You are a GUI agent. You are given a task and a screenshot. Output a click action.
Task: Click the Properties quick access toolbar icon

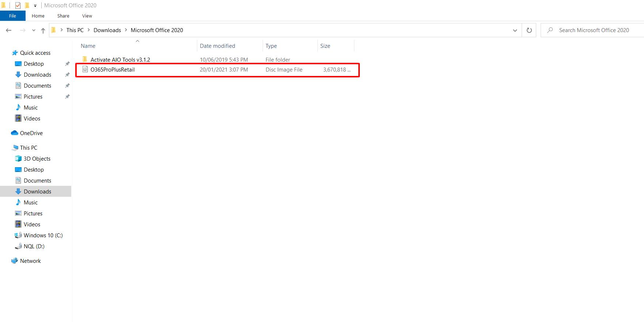pos(18,5)
